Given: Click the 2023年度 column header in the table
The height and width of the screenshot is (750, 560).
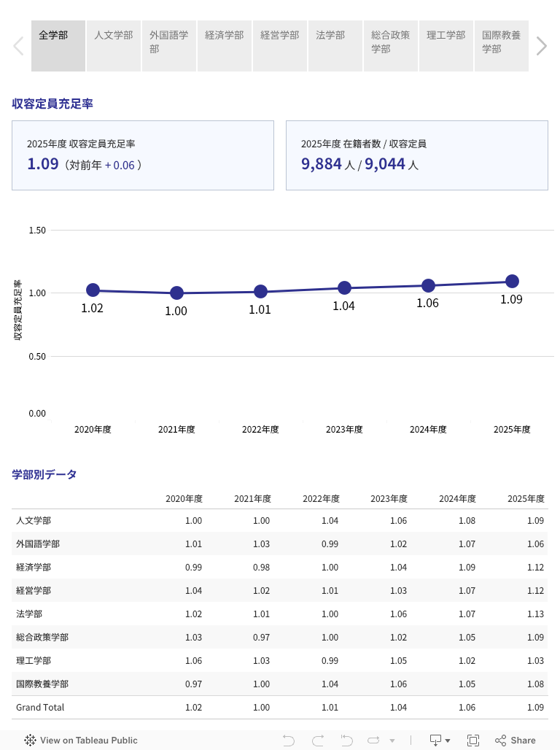Looking at the screenshot, I should 389,499.
